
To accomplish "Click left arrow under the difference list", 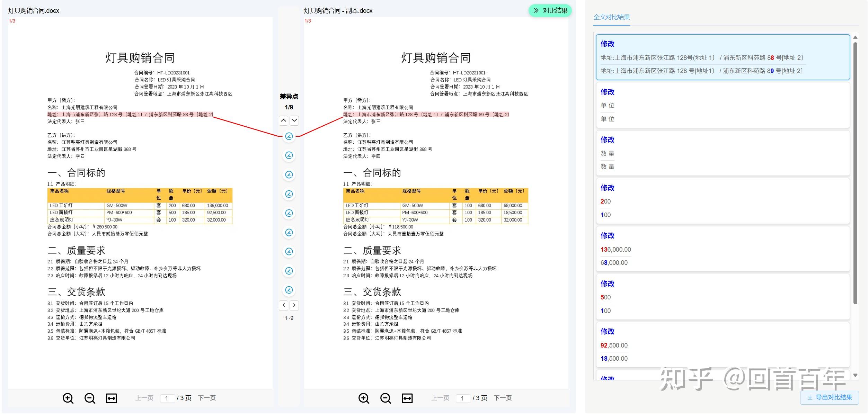I will 284,305.
